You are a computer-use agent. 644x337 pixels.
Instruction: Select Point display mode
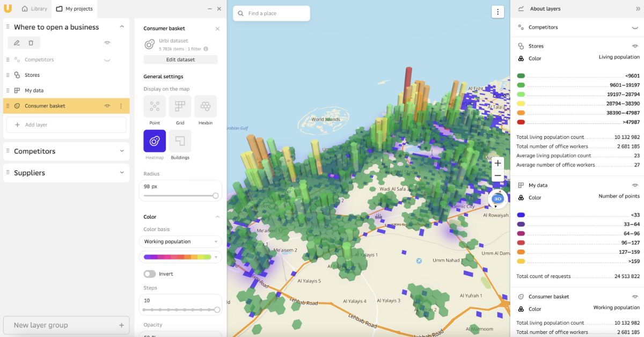155,106
